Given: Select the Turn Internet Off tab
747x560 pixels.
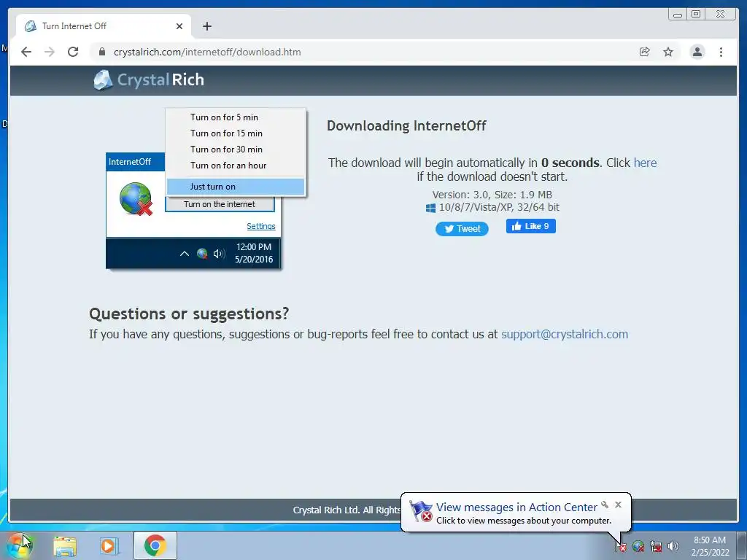Looking at the screenshot, I should pos(103,26).
